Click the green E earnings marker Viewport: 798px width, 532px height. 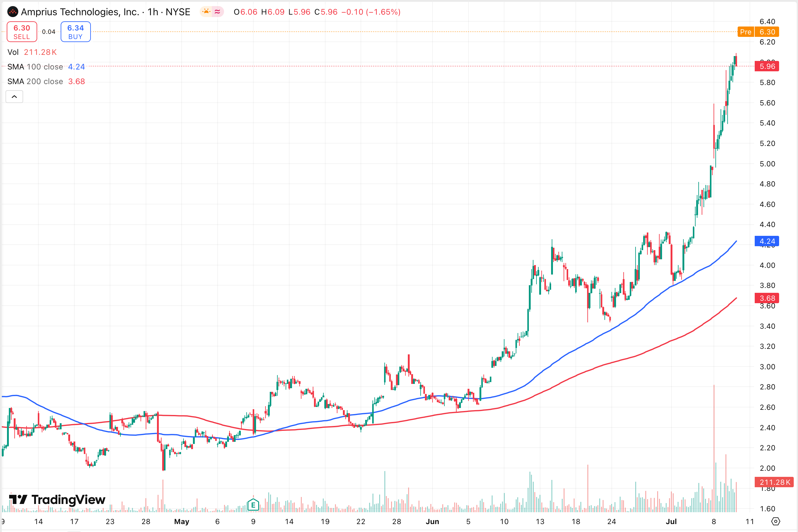(253, 505)
